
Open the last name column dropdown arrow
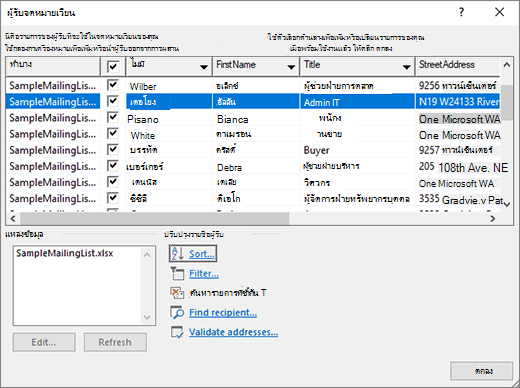click(204, 67)
